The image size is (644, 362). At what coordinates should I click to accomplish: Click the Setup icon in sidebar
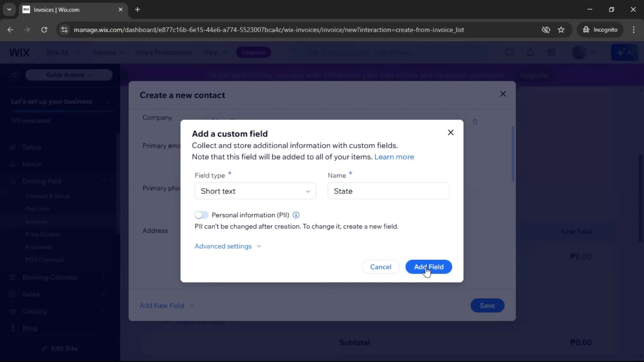pyautogui.click(x=13, y=147)
